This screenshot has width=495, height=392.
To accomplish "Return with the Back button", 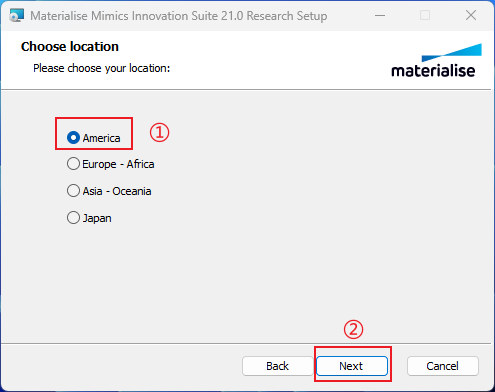I will [277, 366].
